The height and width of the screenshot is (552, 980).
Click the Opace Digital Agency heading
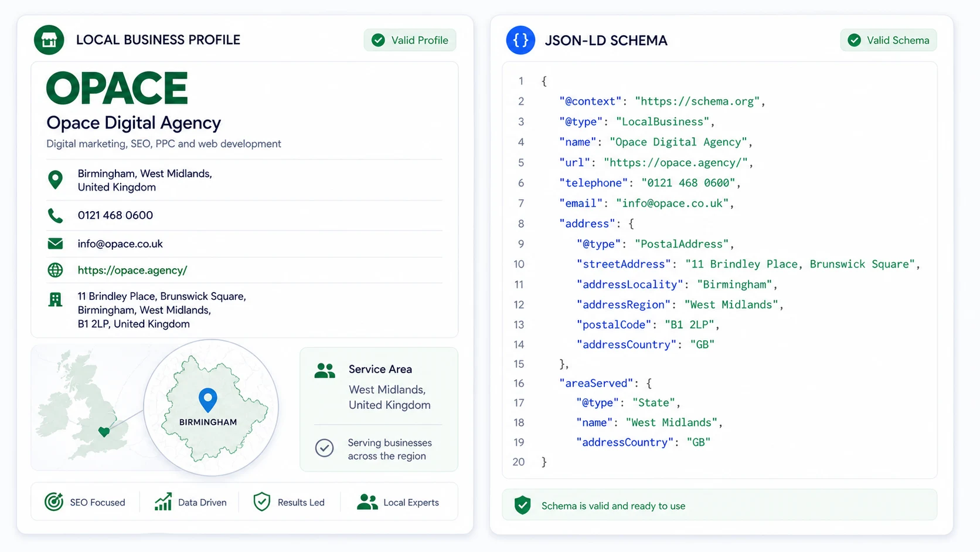pos(134,123)
